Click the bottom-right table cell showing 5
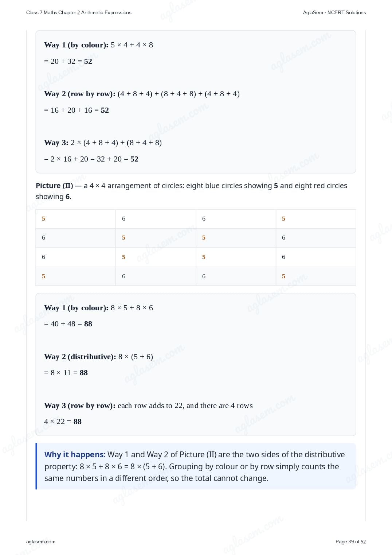The width and height of the screenshot is (392, 555). pyautogui.click(x=316, y=276)
